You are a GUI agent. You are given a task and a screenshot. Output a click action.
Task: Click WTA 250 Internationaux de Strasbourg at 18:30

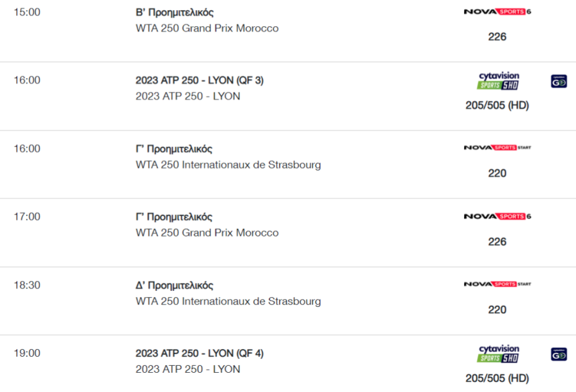coord(228,301)
